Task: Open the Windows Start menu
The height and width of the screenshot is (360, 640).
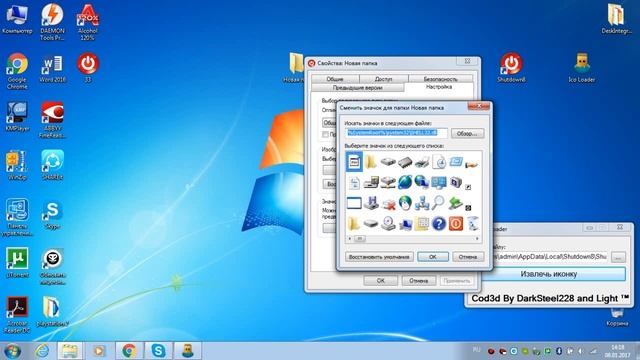Action: 12,351
